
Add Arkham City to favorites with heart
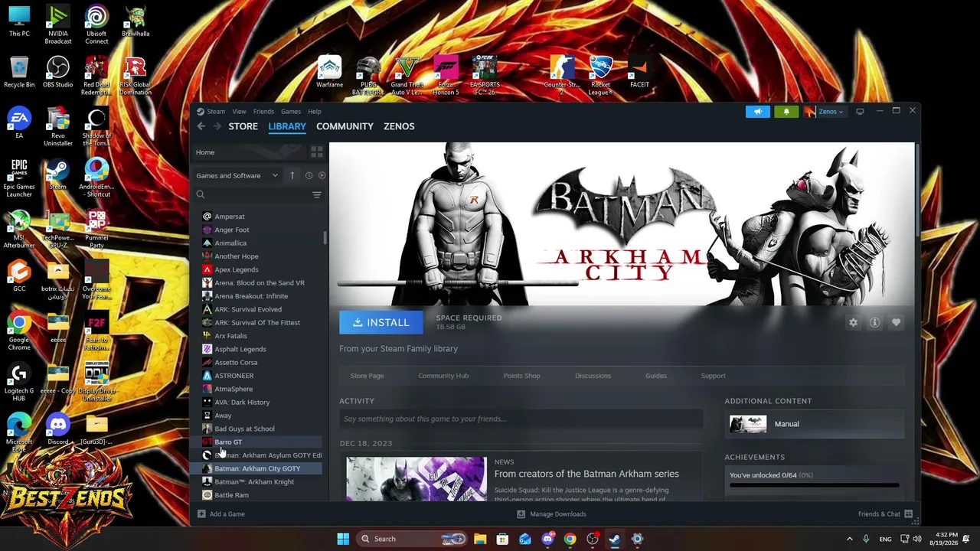coord(896,322)
